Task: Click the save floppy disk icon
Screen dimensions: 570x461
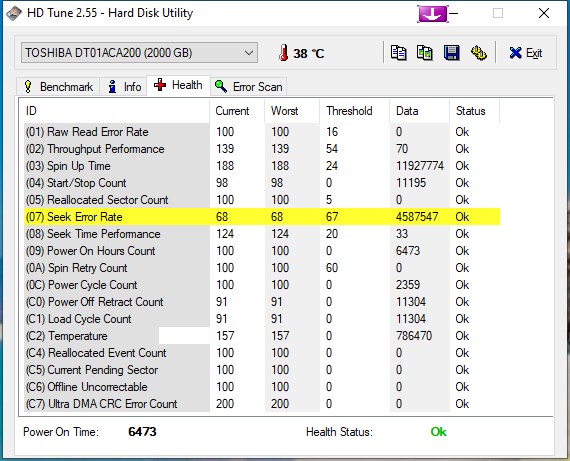Action: click(451, 53)
